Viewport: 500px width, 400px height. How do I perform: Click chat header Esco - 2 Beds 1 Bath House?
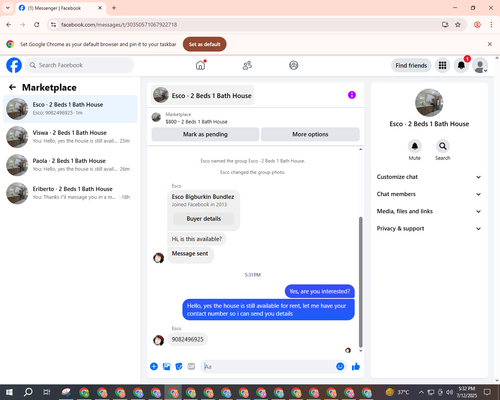(202, 95)
